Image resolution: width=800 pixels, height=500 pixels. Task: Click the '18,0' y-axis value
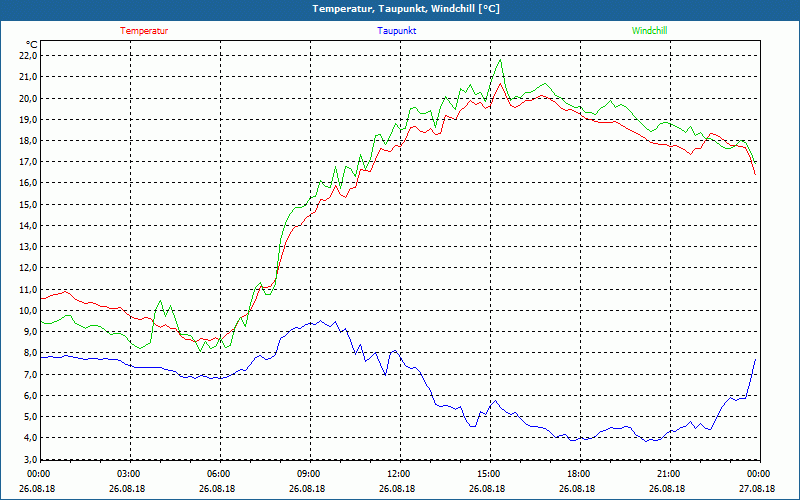click(29, 141)
